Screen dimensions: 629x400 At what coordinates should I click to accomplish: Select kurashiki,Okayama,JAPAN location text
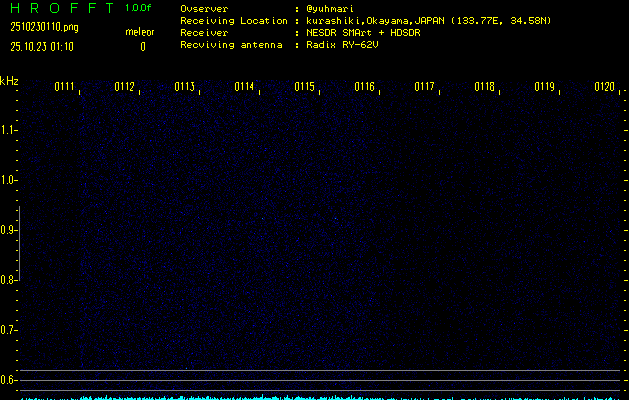(428, 21)
